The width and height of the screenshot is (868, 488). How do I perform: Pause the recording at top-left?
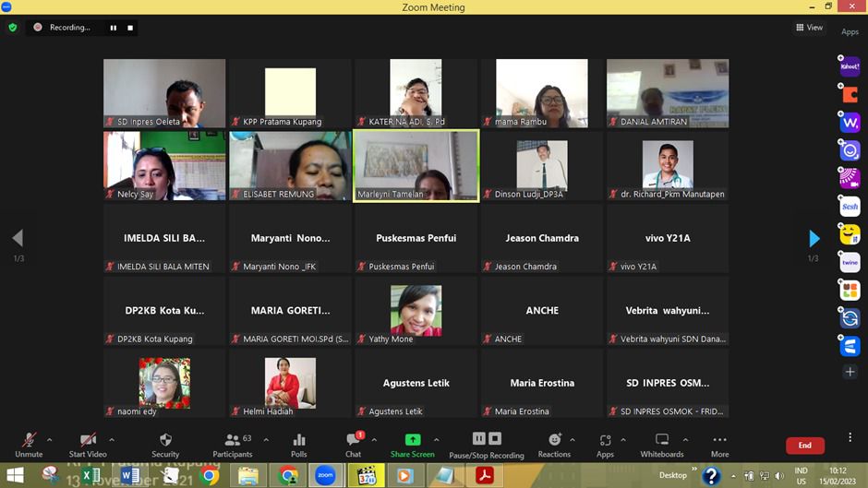114,28
